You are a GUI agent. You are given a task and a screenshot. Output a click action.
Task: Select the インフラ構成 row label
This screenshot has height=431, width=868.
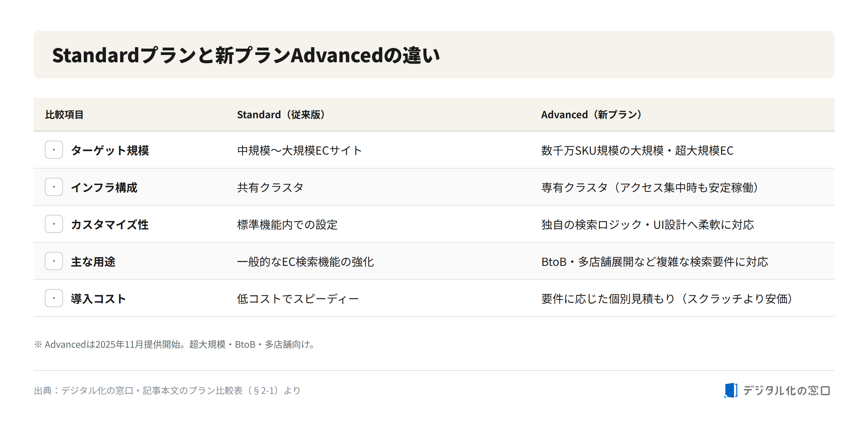click(x=104, y=188)
